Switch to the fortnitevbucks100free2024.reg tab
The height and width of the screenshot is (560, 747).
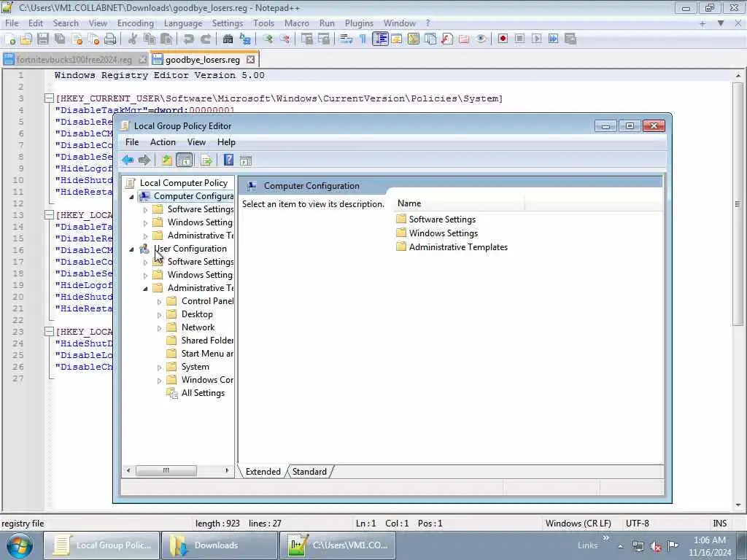[x=74, y=60]
